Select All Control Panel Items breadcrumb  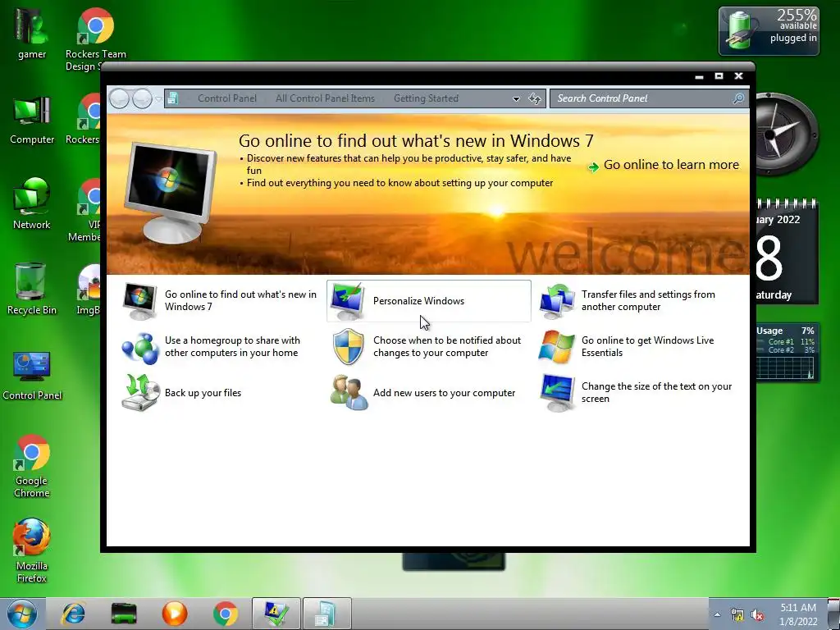click(325, 98)
